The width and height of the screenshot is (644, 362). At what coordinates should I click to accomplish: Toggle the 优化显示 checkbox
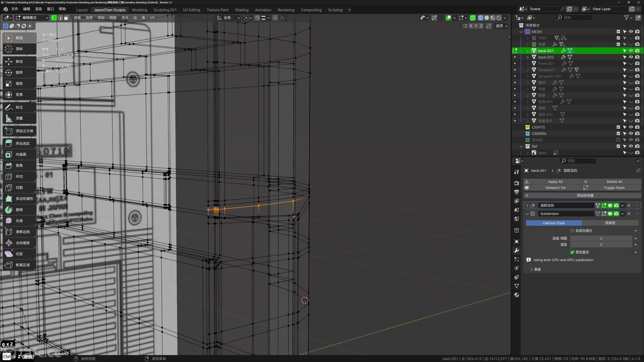click(572, 252)
